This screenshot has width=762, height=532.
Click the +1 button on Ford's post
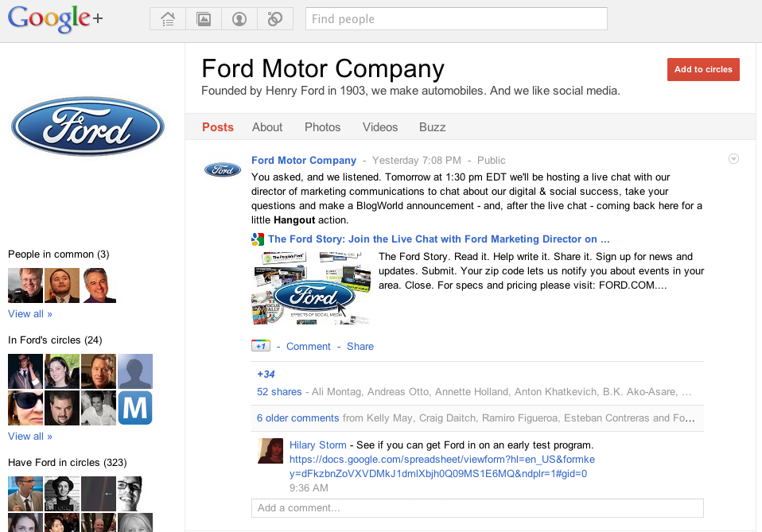tap(261, 346)
